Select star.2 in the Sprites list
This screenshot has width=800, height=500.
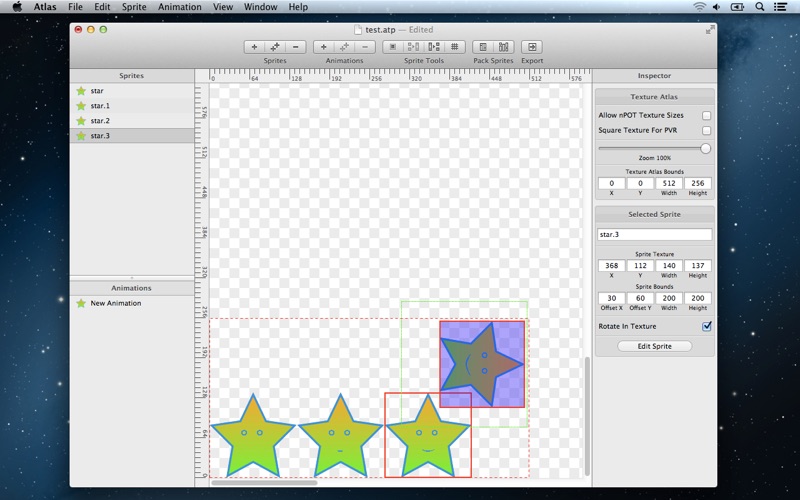(x=100, y=120)
